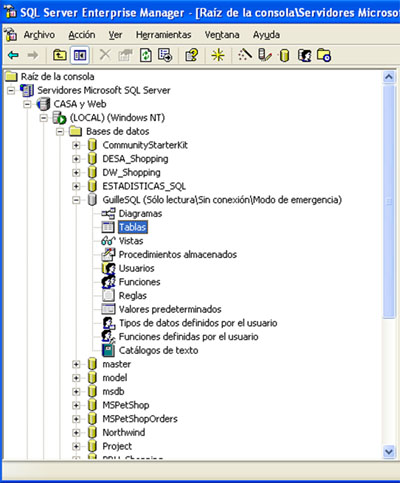This screenshot has width=400, height=483.
Task: Expand the DESA_Shopping database
Action: [x=76, y=159]
